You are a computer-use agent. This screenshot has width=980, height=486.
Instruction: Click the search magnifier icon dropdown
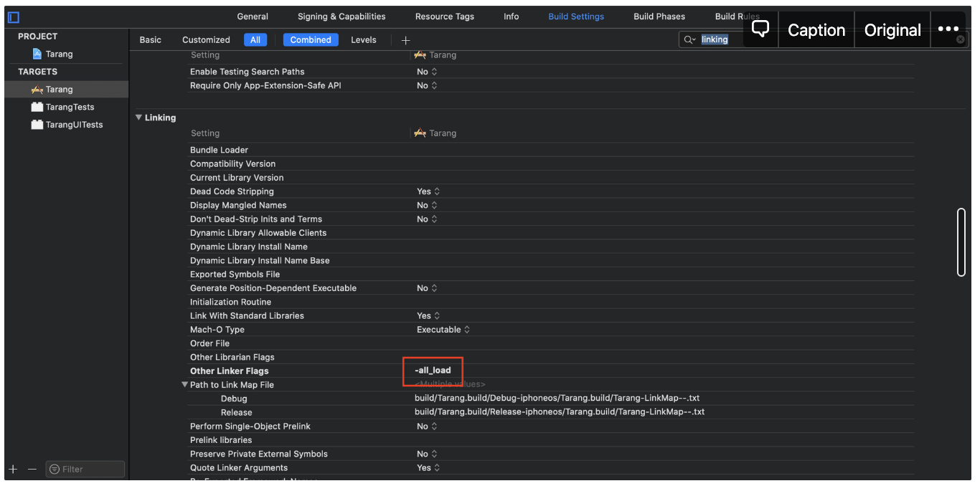pyautogui.click(x=689, y=40)
